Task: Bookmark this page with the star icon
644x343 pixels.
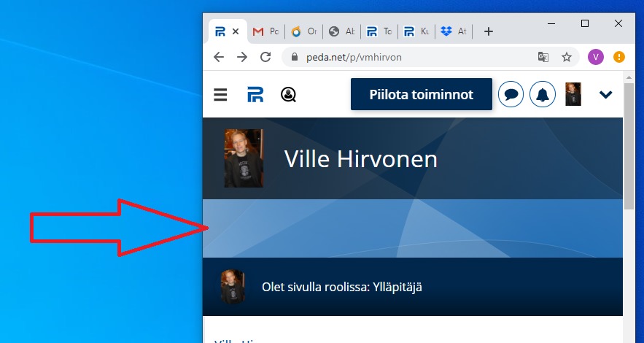Action: click(x=566, y=57)
